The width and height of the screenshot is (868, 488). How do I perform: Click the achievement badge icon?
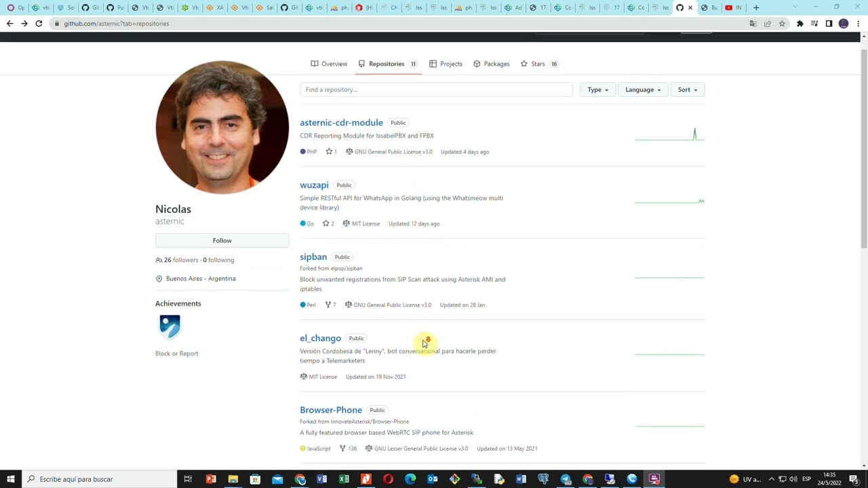coord(170,327)
